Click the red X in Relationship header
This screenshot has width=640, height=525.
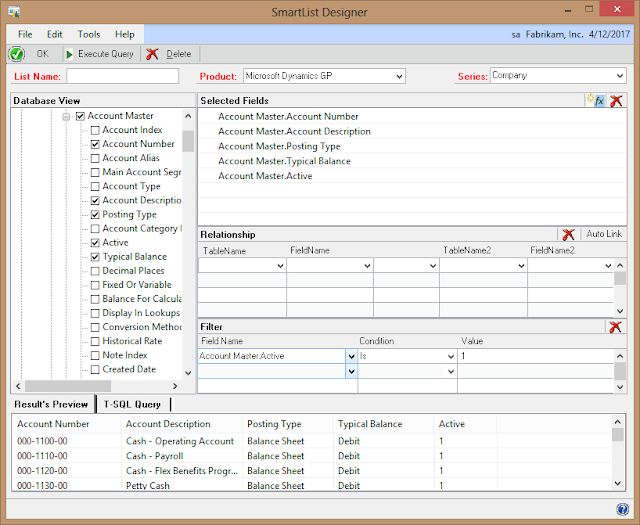(x=568, y=234)
